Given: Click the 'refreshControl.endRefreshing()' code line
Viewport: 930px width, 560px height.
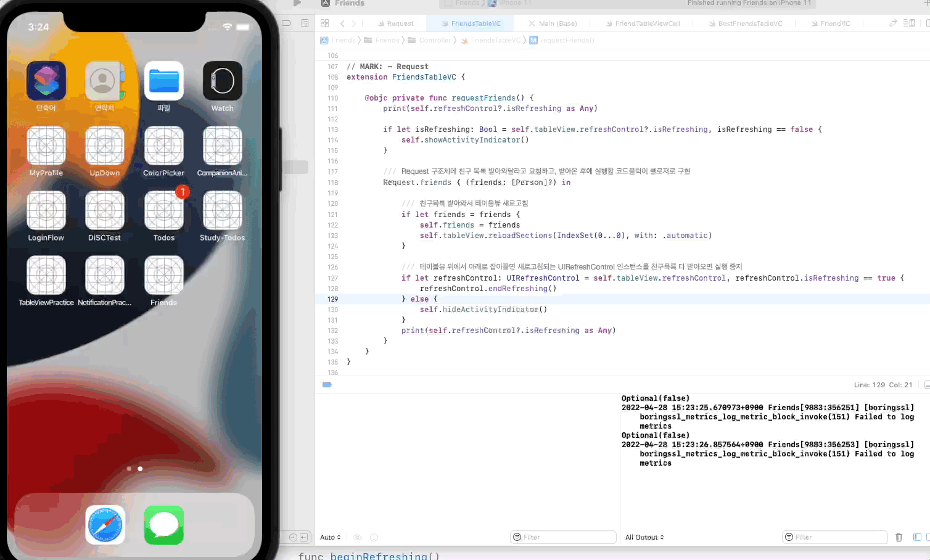Looking at the screenshot, I should [x=488, y=289].
